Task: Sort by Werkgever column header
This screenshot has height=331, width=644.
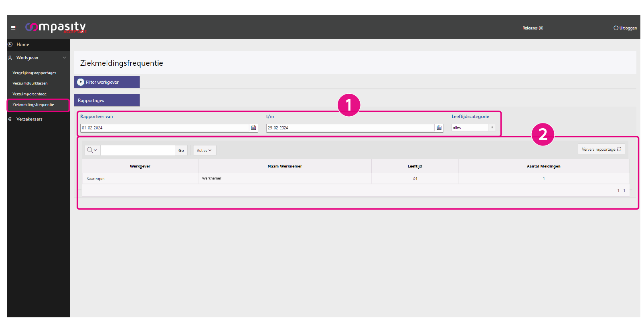Action: pyautogui.click(x=140, y=166)
